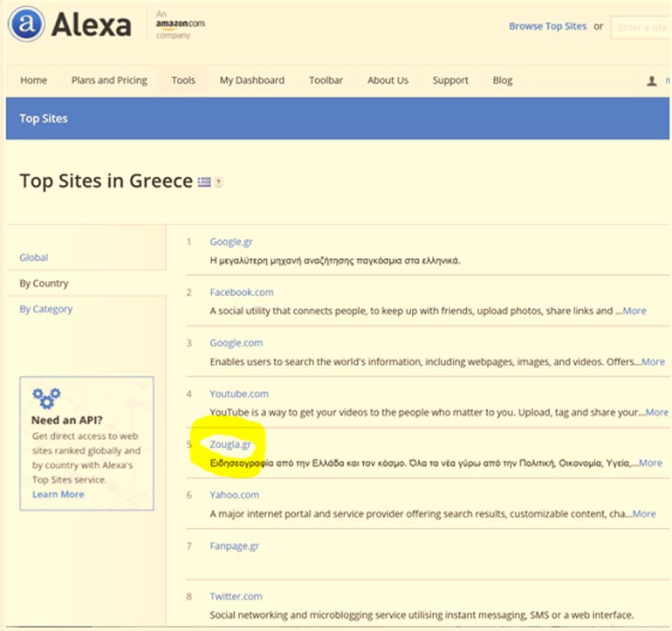Click the API gears icon

click(x=45, y=398)
